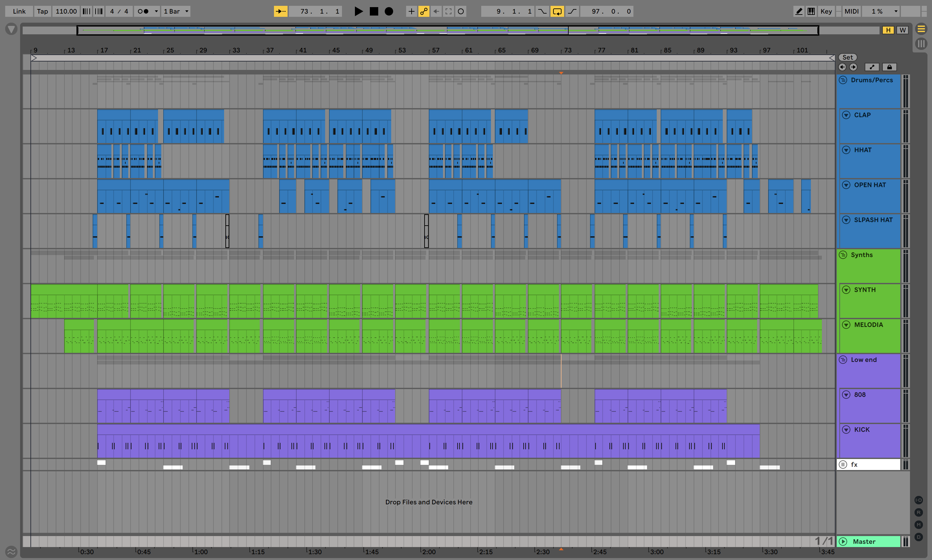Start playback with the Play button
This screenshot has height=560, width=932.
[x=358, y=11]
